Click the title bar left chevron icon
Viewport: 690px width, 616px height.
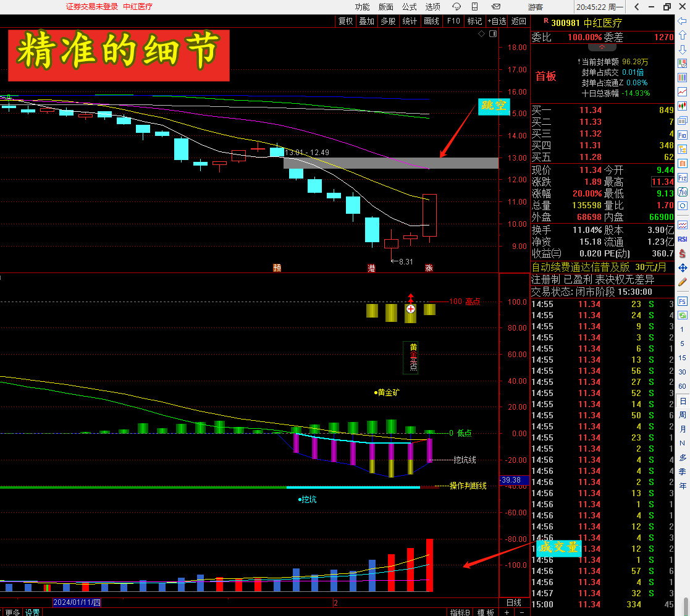[637, 7]
